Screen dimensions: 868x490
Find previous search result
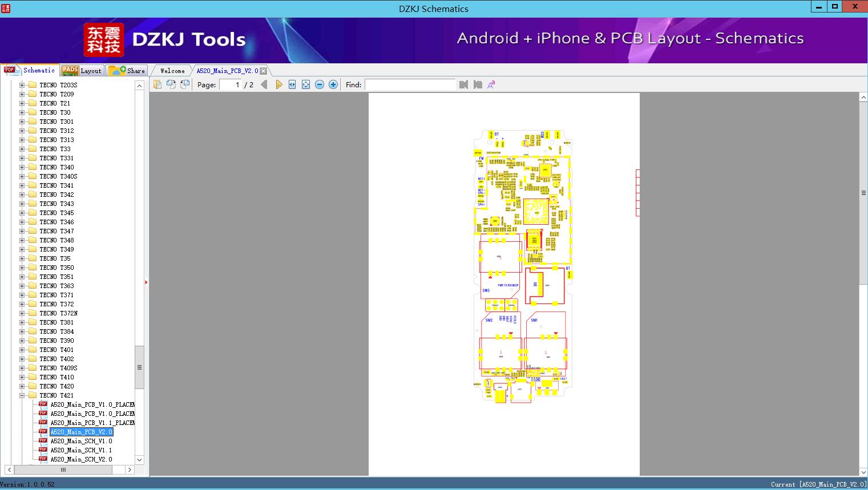click(x=463, y=84)
